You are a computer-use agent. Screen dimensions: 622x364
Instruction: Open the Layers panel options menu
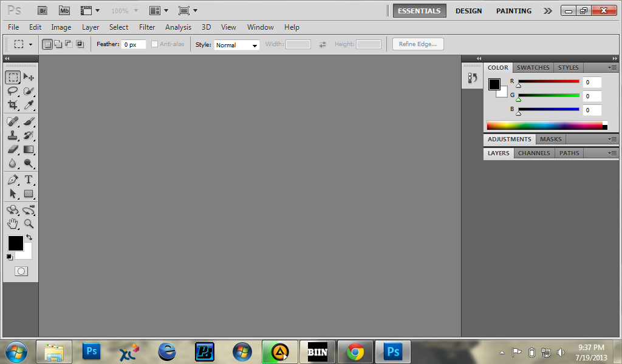point(612,153)
